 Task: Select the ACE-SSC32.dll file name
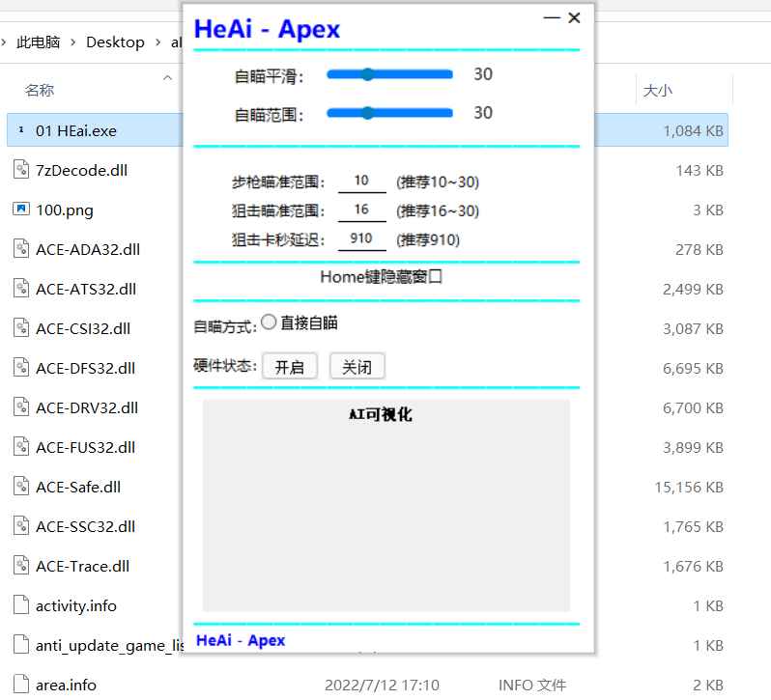click(x=86, y=526)
